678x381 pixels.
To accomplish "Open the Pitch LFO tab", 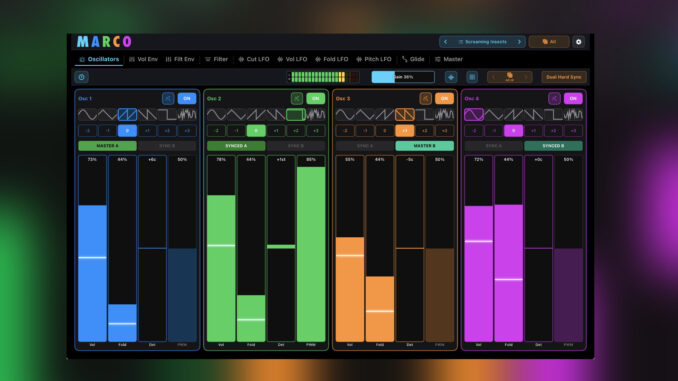I will pyautogui.click(x=374, y=59).
